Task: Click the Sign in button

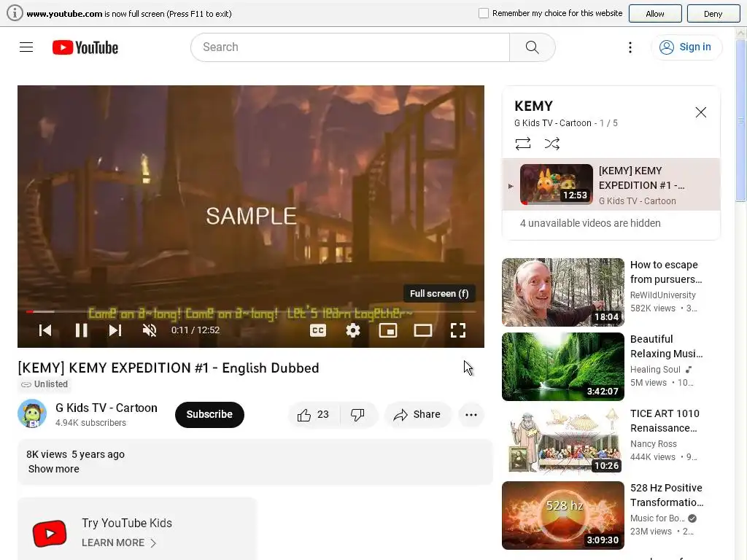Action: click(686, 47)
